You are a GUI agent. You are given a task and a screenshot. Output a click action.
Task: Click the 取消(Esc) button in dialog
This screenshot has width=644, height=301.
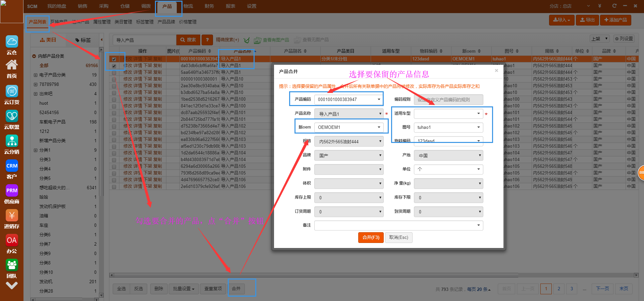[x=398, y=238]
